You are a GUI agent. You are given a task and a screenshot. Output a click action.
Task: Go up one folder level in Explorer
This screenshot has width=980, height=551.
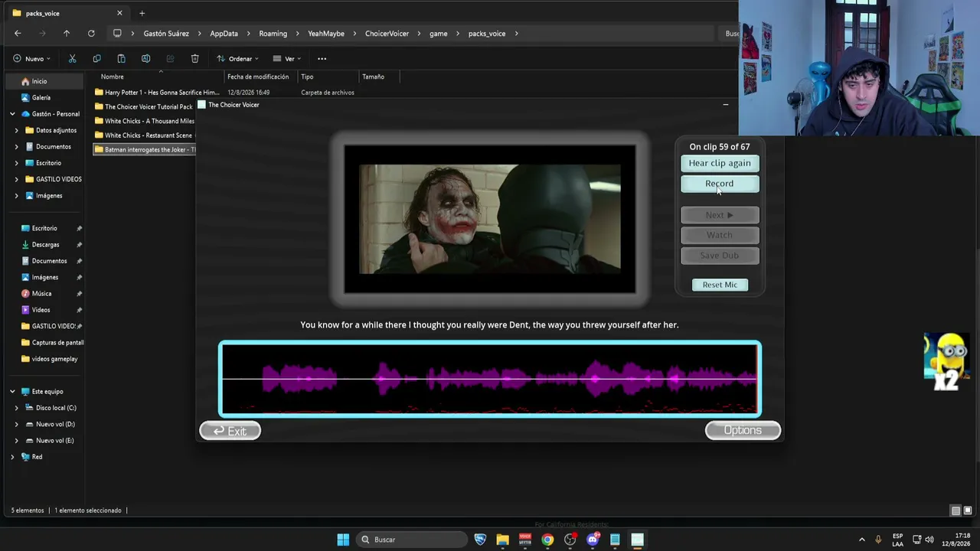point(67,34)
